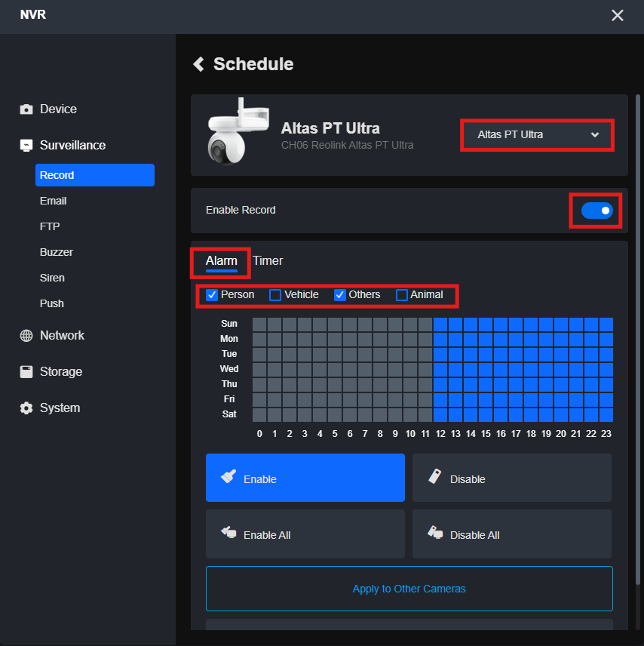The width and height of the screenshot is (644, 646).
Task: Click the Enable paint mode button
Action: point(305,478)
